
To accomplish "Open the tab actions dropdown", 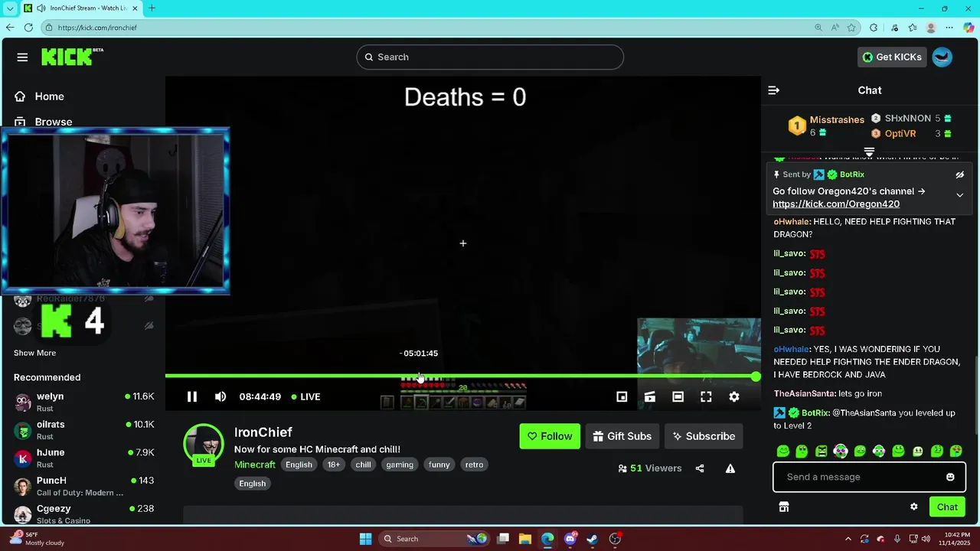I will coord(10,8).
